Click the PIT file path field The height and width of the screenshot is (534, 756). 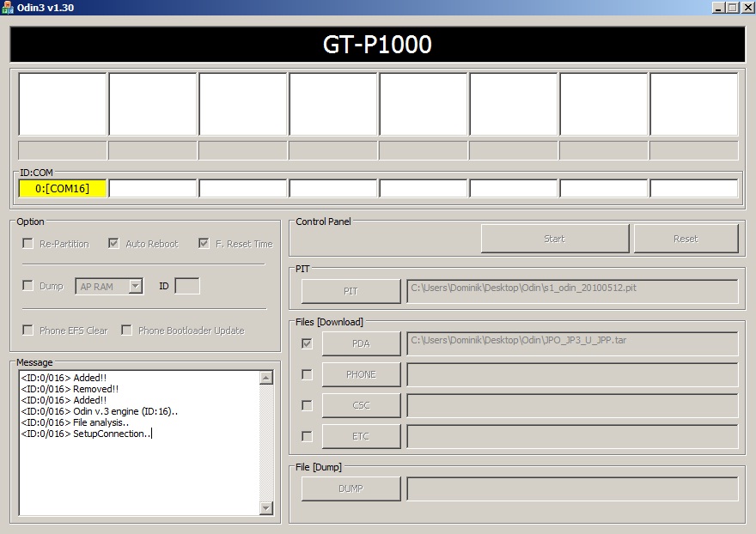572,291
